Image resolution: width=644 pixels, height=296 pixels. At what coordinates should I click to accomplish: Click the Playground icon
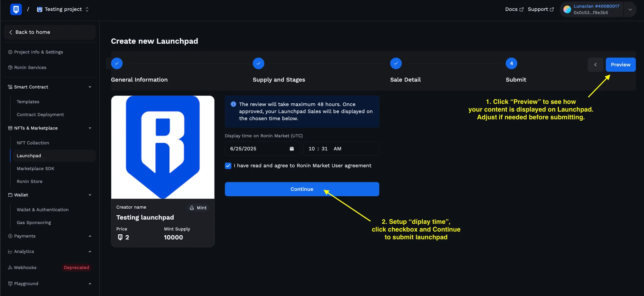10,284
